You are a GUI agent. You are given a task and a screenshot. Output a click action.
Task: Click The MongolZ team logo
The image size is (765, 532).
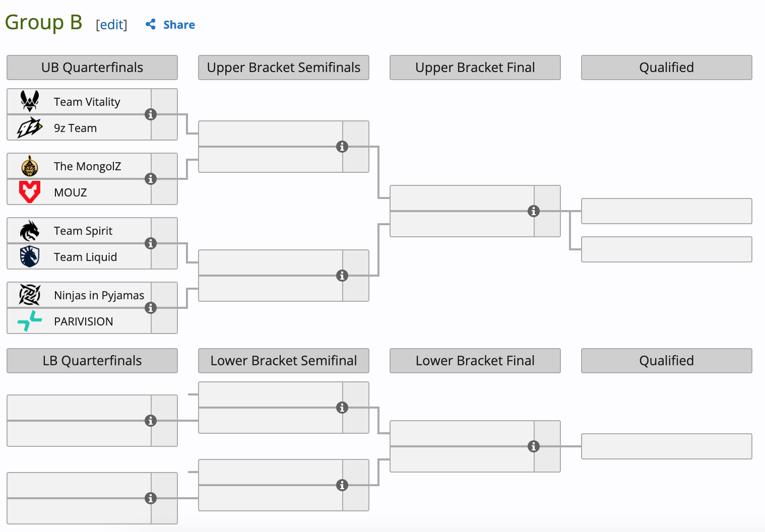pyautogui.click(x=30, y=166)
